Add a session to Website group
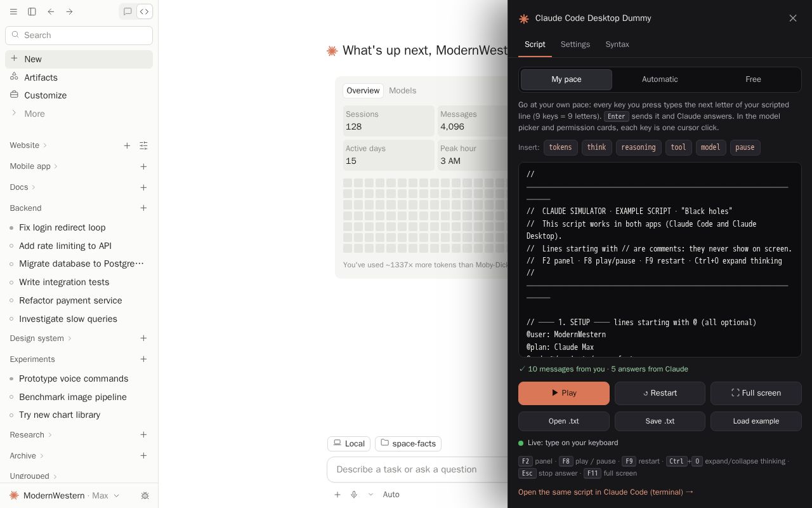Viewport: 812px width, 508px height. point(127,145)
